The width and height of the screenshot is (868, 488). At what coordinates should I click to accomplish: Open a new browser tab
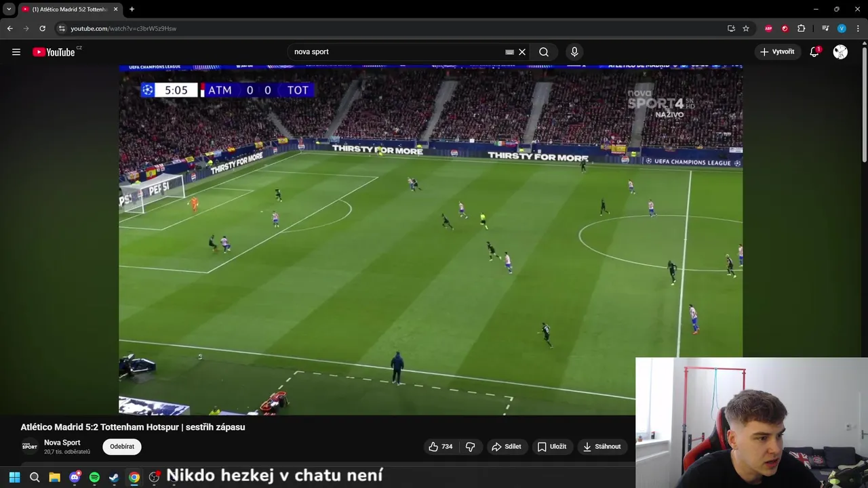(x=132, y=9)
